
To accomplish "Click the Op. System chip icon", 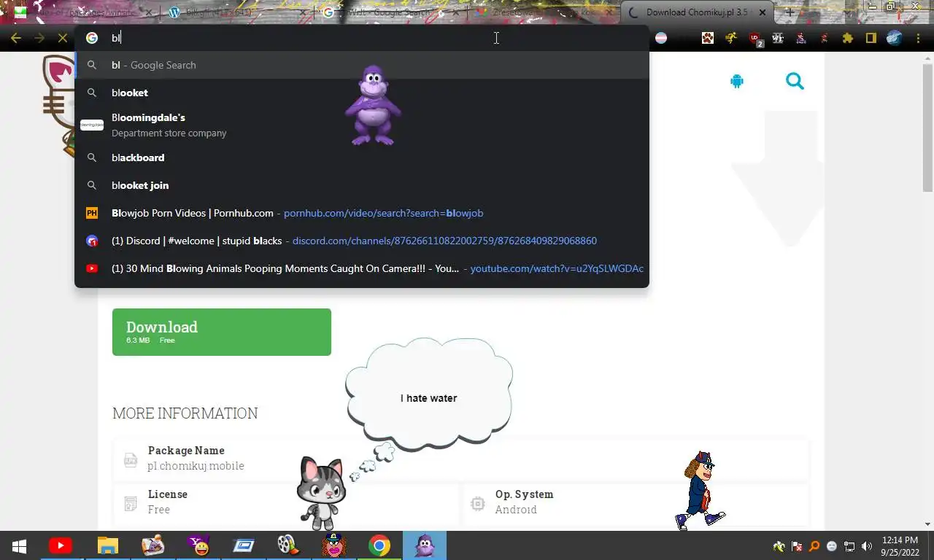I will 478,503.
